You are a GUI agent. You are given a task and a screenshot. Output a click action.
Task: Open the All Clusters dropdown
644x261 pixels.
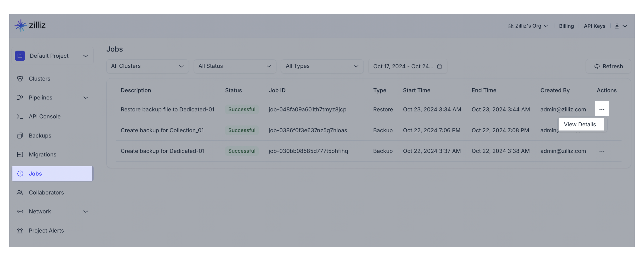coord(147,66)
